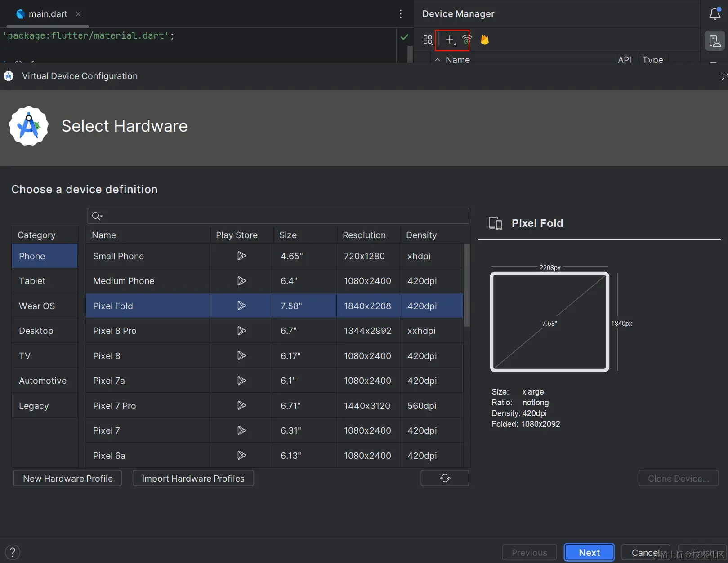Focus the device definition search field
Image resolution: width=728 pixels, height=563 pixels.
pyautogui.click(x=278, y=216)
